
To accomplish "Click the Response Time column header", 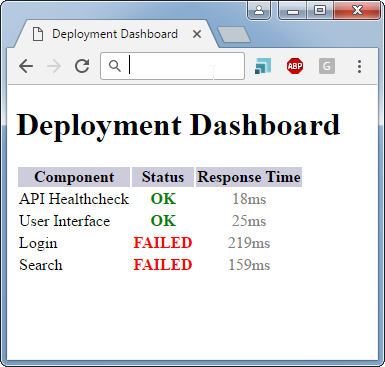I will (249, 177).
